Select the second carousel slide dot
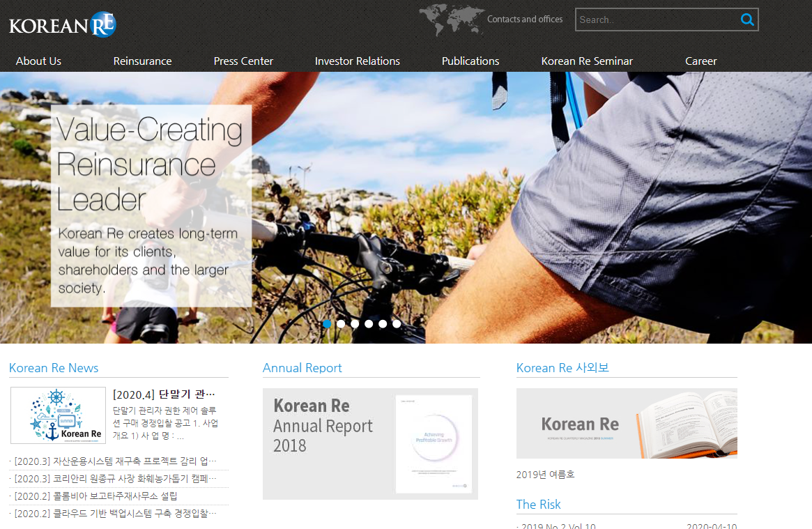Screen dimensions: 812x529 [341, 323]
